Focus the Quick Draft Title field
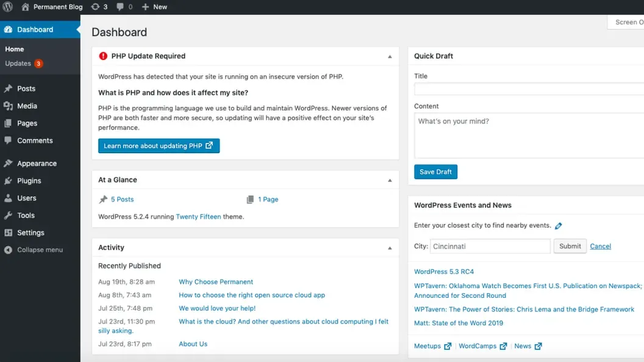The image size is (644, 362). click(x=529, y=89)
